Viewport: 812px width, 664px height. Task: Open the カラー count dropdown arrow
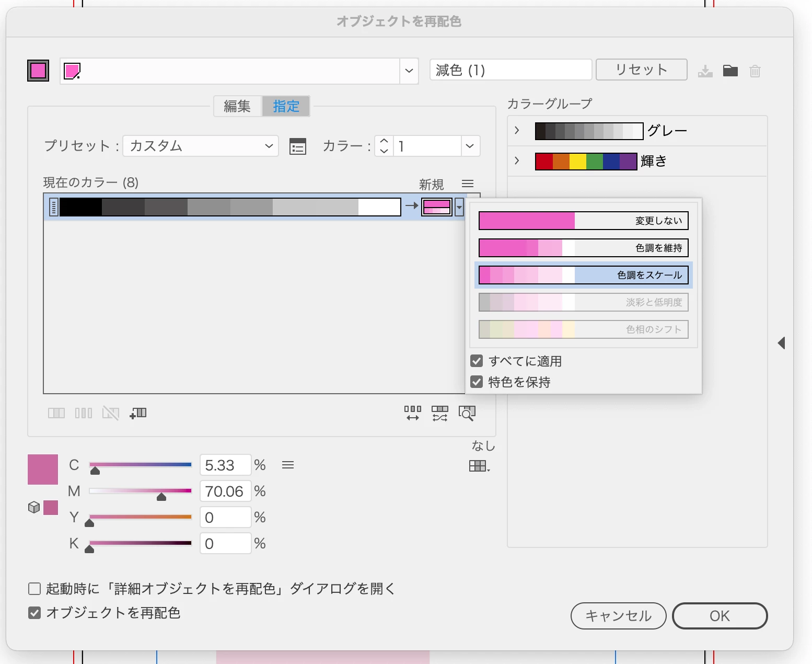(470, 146)
